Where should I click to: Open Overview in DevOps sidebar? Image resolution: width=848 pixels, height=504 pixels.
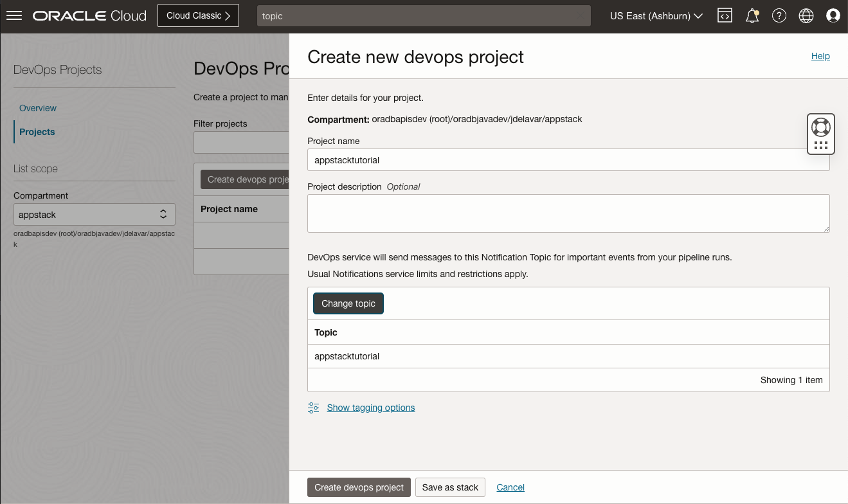(x=38, y=108)
